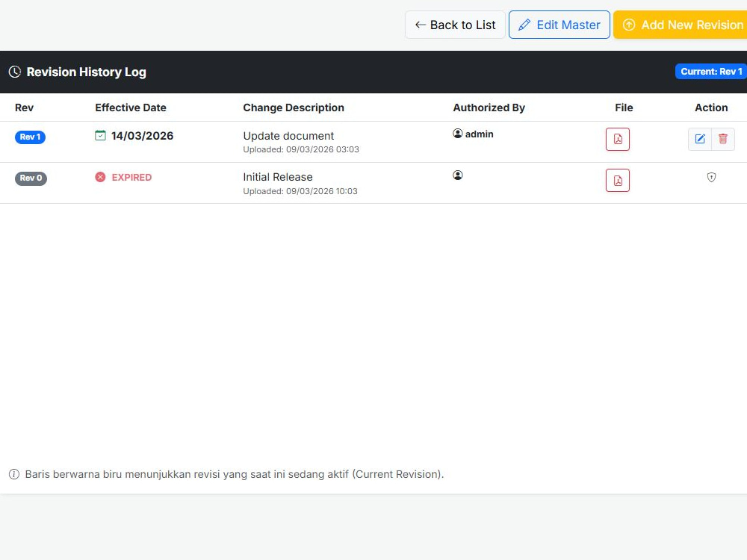Click the clock icon beside Revision History Log
This screenshot has height=560, width=747.
[x=15, y=72]
